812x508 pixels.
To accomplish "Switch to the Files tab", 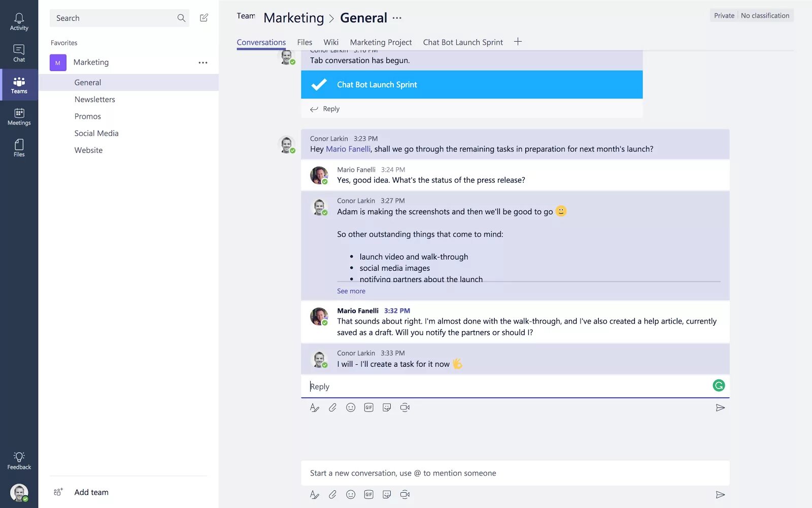I will (x=304, y=42).
